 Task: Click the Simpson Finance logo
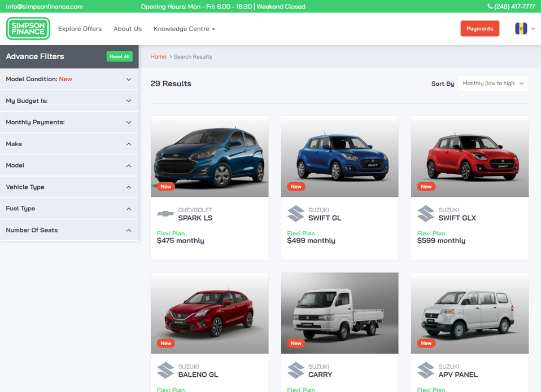[x=28, y=29]
